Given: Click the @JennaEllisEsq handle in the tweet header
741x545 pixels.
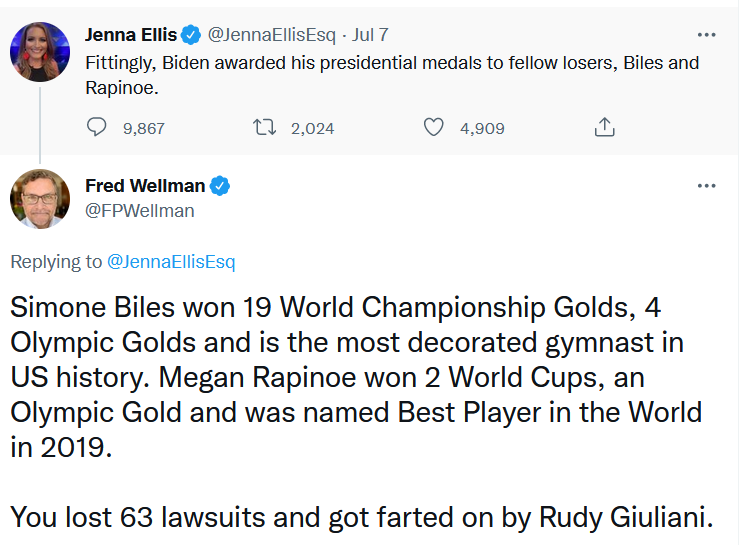Looking at the screenshot, I should (271, 35).
